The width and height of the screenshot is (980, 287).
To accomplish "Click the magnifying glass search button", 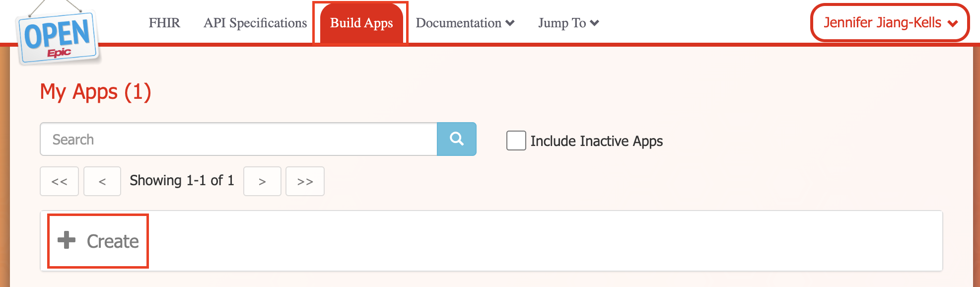I will (x=456, y=139).
